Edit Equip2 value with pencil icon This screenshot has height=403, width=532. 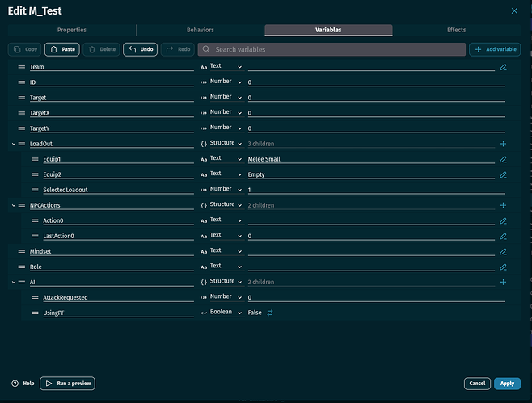point(503,175)
